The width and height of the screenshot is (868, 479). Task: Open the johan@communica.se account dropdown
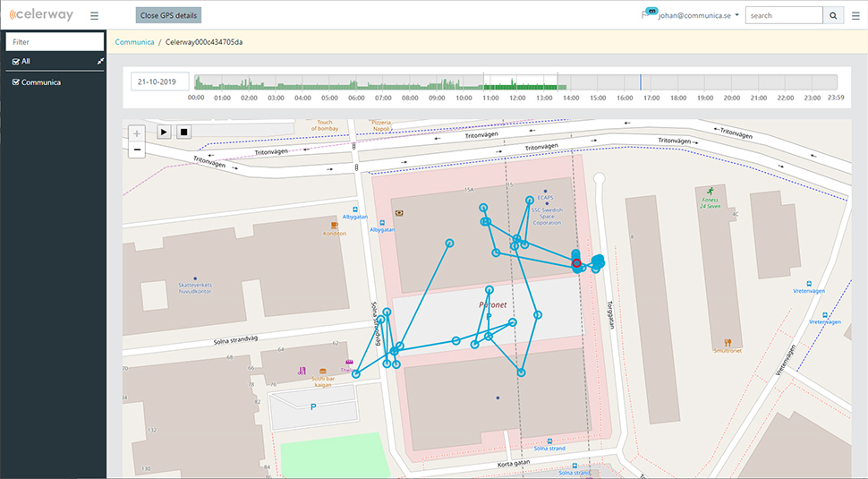pyautogui.click(x=699, y=15)
